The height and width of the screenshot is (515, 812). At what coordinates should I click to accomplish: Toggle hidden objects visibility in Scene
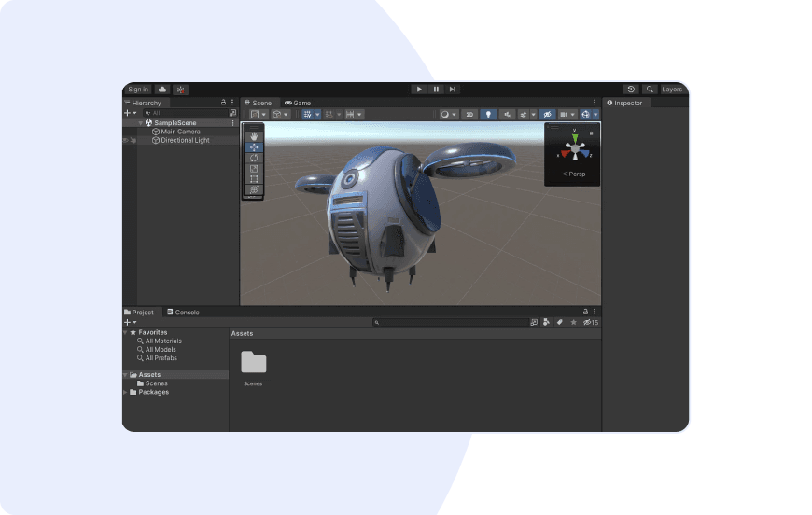click(547, 115)
